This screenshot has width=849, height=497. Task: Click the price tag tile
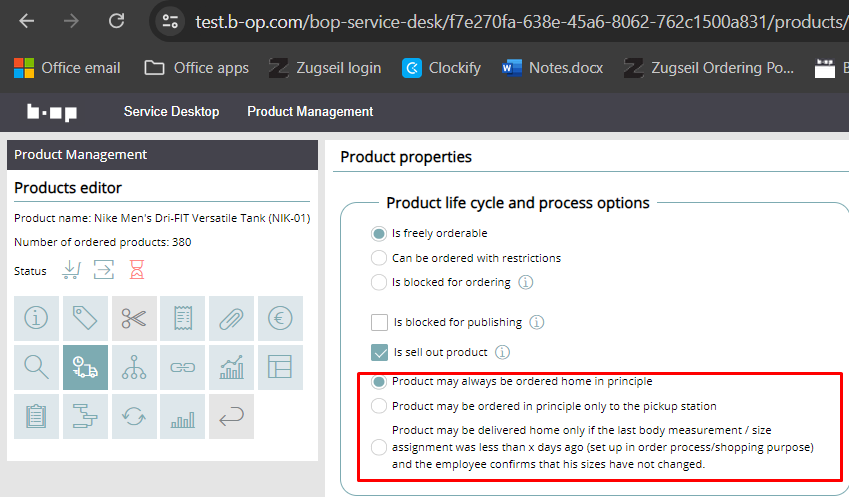85,319
